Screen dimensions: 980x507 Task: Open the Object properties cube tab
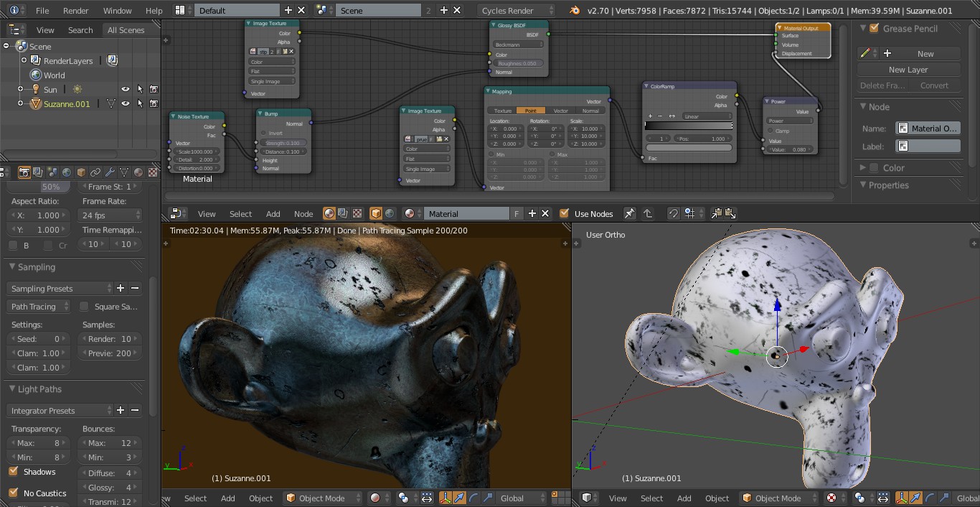pyautogui.click(x=81, y=172)
